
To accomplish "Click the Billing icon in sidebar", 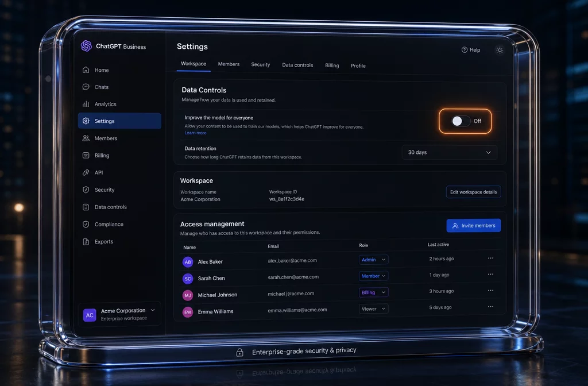I will coord(86,155).
